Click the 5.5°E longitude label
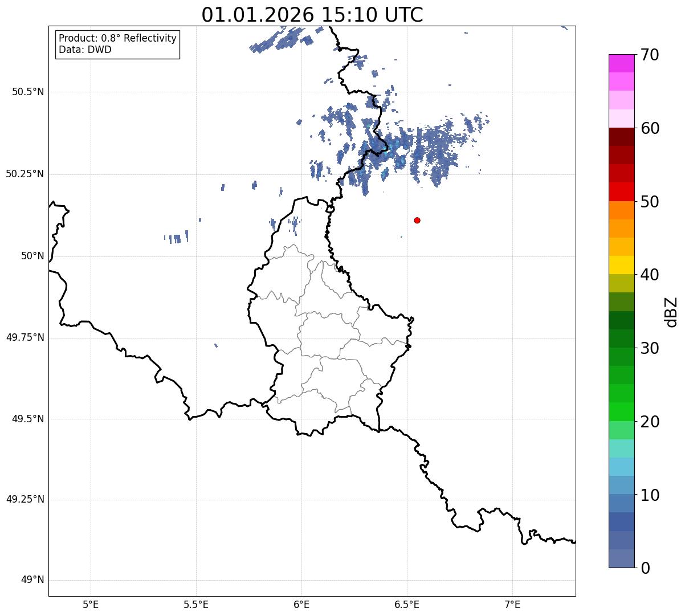685x616 pixels. pyautogui.click(x=196, y=604)
